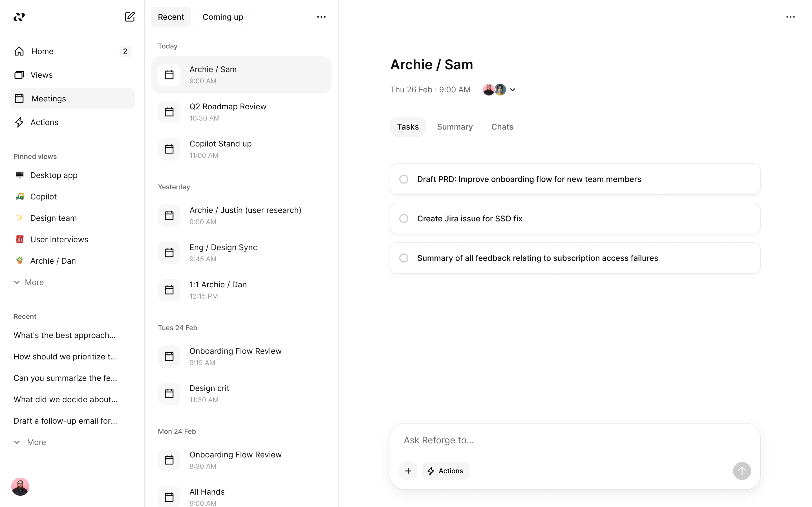Switch to the Coming up tab
This screenshot has width=812, height=507.
click(x=223, y=17)
